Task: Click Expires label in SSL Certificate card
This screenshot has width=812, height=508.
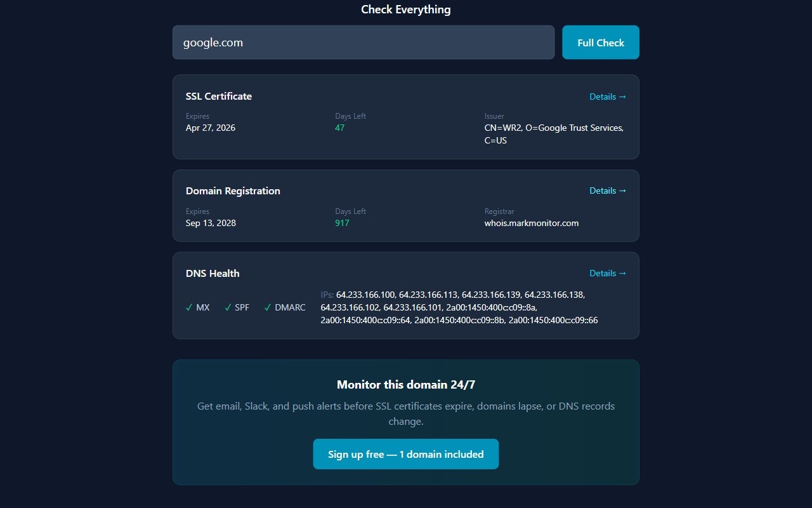Action: click(197, 116)
